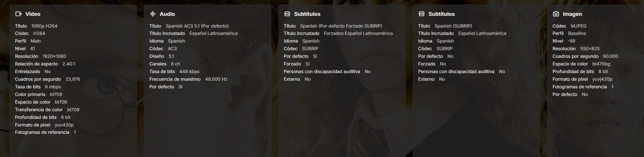Viewport: 644px width, 157px height.
Task: Click embedded title Forzados Español Latinoamérica
Action: pos(358,33)
